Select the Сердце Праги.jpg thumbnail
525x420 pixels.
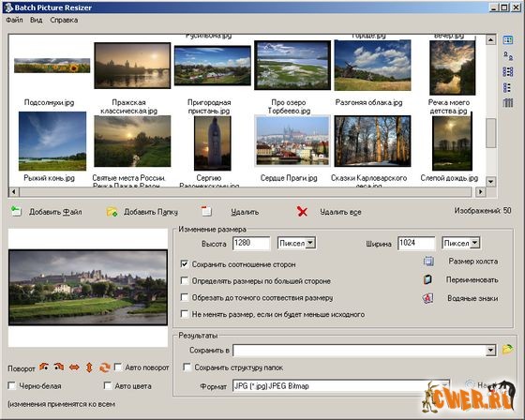292,141
